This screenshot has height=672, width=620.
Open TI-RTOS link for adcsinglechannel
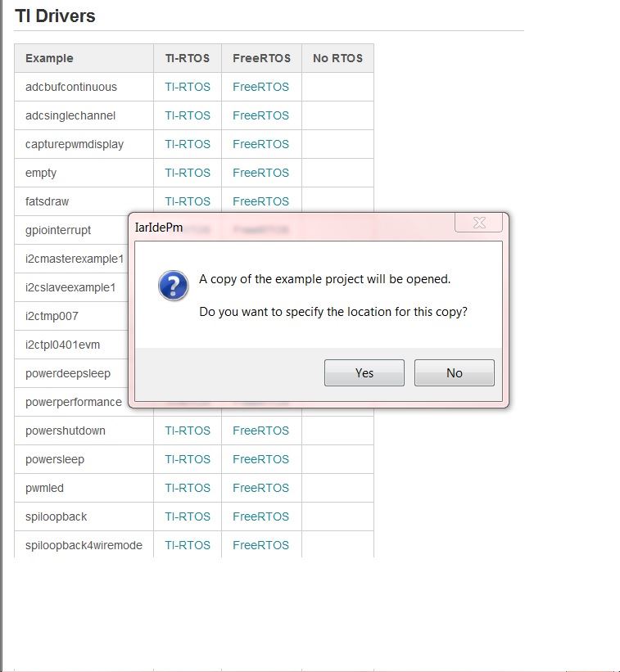(188, 115)
